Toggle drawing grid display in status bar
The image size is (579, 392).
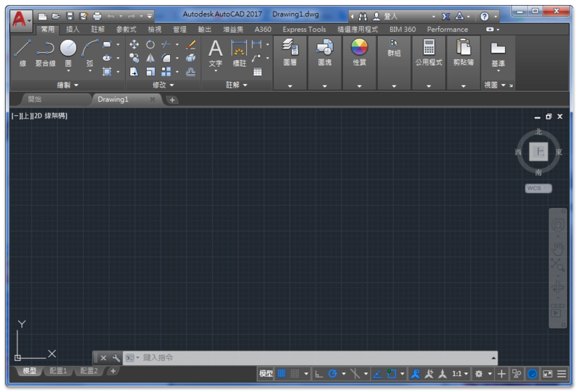[x=282, y=374]
